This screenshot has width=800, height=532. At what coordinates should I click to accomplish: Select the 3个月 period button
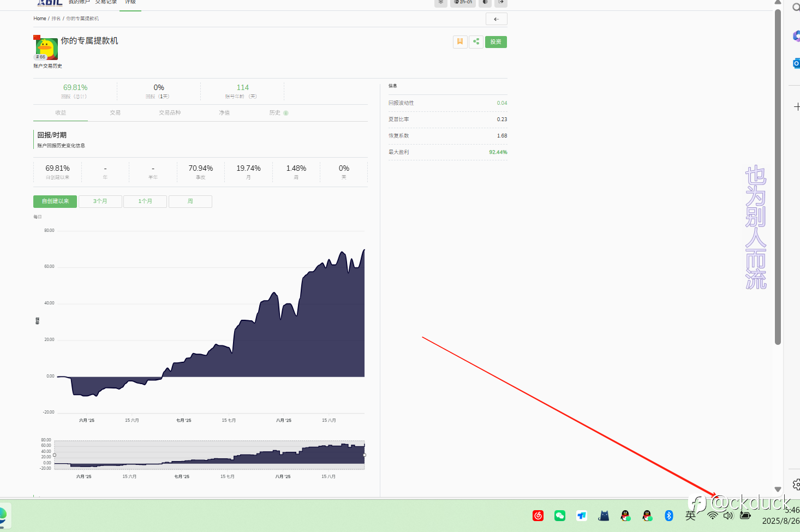point(100,201)
